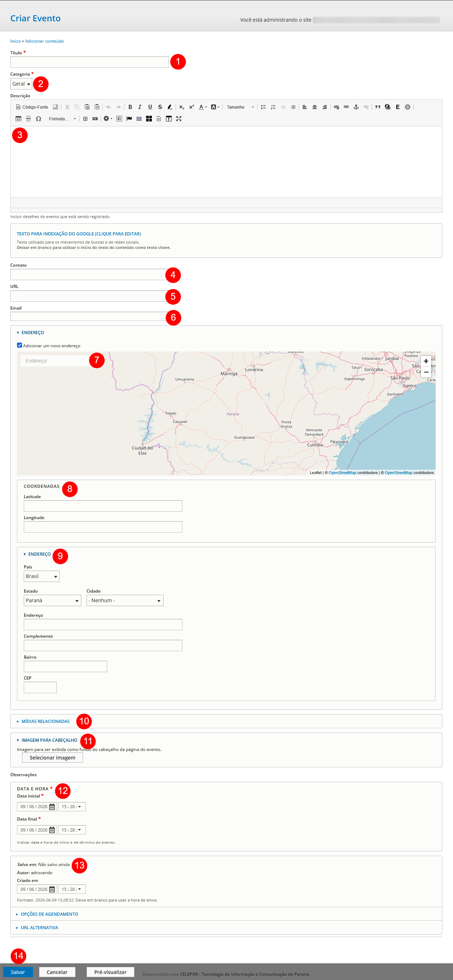
Task: Open the País dropdown showing Brasil
Action: [x=42, y=576]
